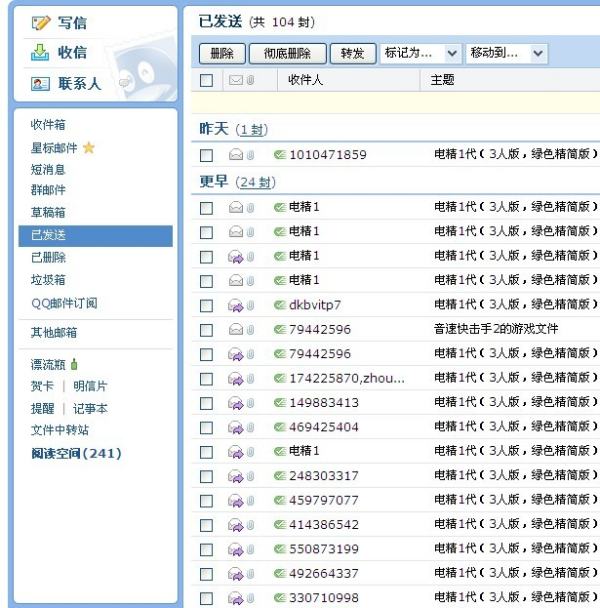600x608 pixels.
Task: Select checkbox for dkbvitp7 mail
Action: [x=206, y=305]
